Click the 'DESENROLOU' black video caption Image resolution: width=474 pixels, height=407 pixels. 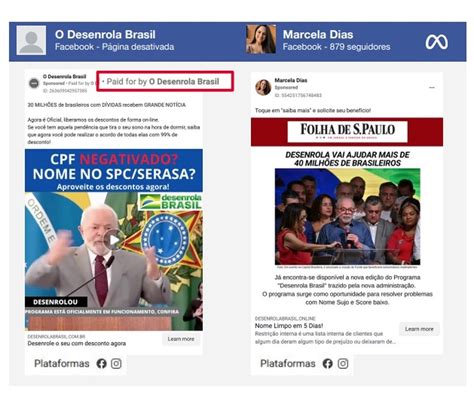coord(56,302)
